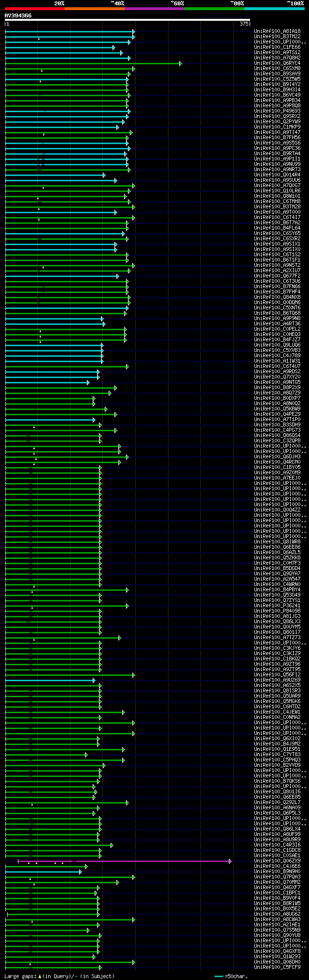Viewport: 309px width, 980px height.
Task: Click the UniRef100_C0PEL2 label
Action: (277, 329)
